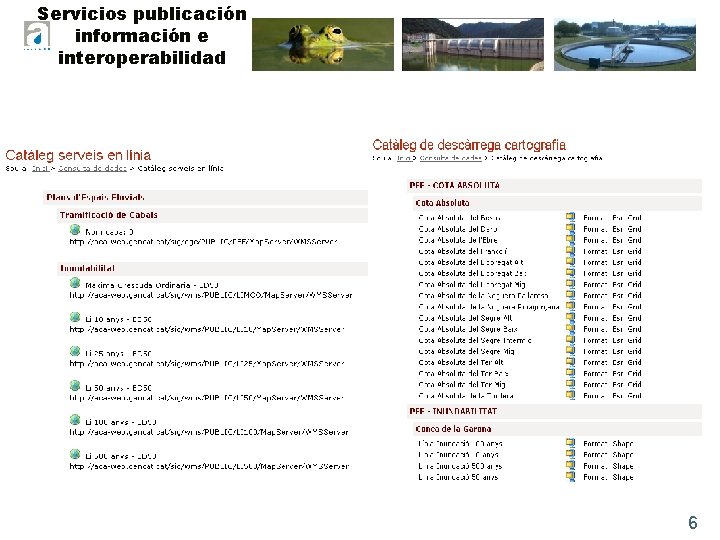The image size is (720, 540).
Task: Click the Tramificació de Cabals subsection header
Action: (212, 215)
